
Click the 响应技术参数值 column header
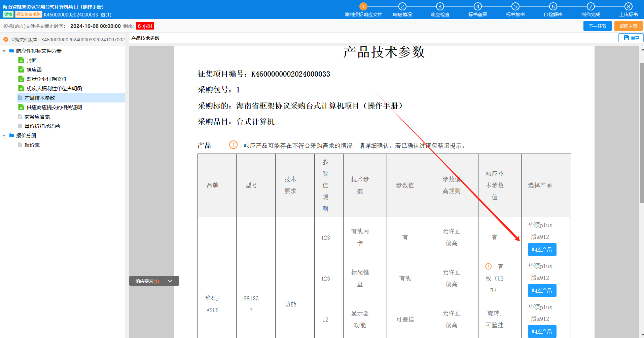(x=500, y=185)
